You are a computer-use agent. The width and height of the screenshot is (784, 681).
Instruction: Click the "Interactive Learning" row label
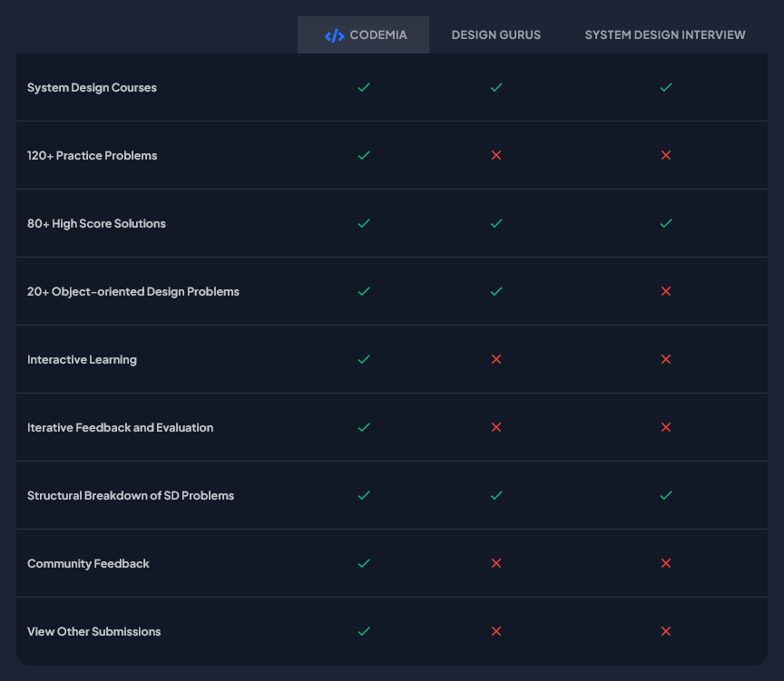(82, 360)
